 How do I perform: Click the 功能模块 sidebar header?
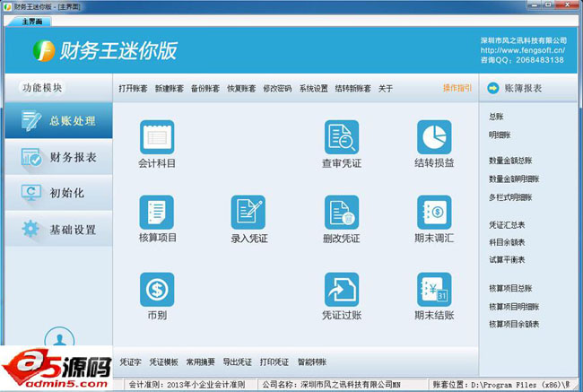coord(42,88)
